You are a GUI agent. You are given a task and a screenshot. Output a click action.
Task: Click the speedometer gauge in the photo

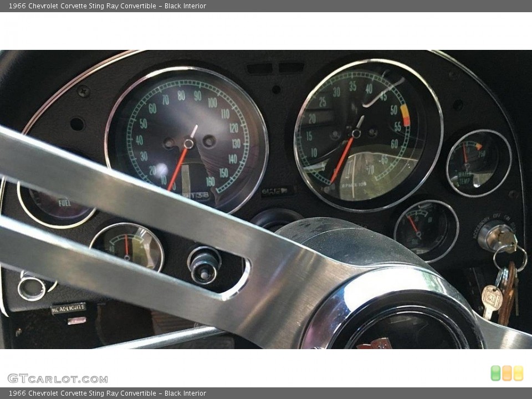tap(187, 140)
